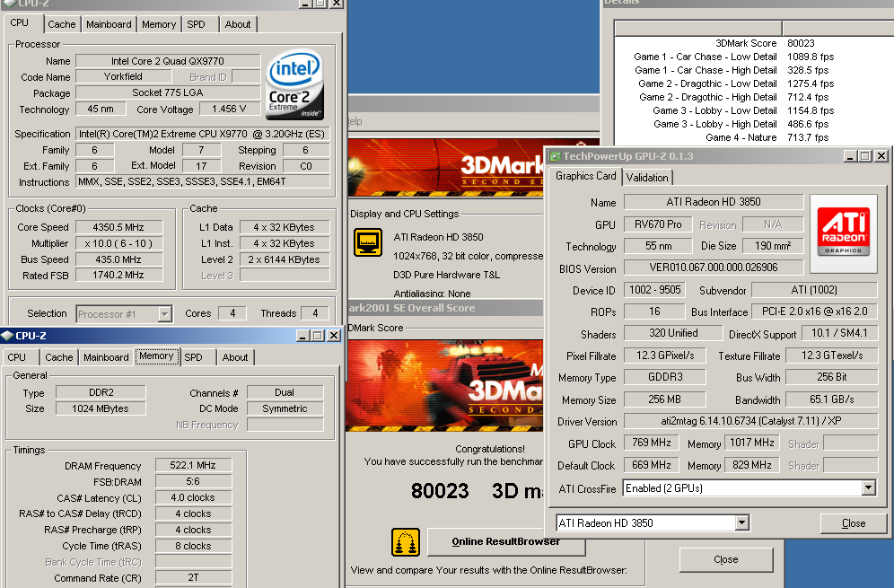
Task: Click the BIOS Version field in GPU-Z
Action: point(714,268)
